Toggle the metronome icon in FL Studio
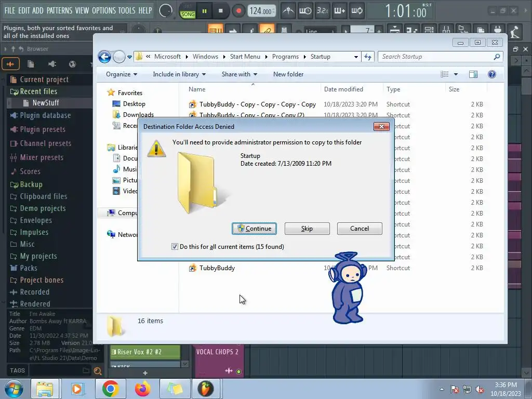Screen dimensions: 532x399 (x=288, y=11)
